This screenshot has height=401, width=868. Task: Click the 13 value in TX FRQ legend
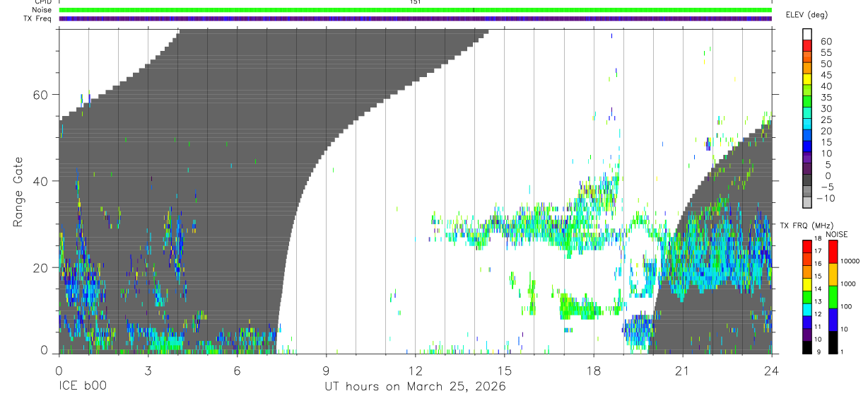819,301
